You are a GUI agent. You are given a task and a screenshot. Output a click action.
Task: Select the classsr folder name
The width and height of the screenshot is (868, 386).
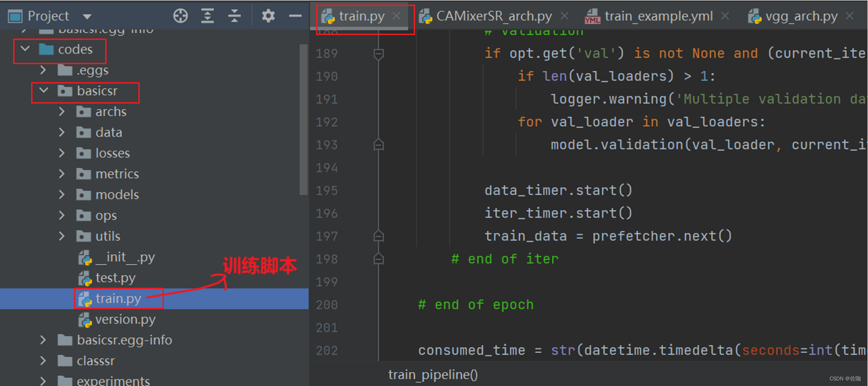[x=96, y=361]
